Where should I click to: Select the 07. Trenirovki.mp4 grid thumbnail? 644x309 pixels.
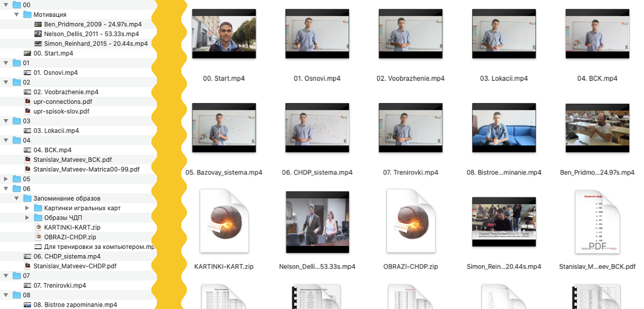[x=411, y=128]
